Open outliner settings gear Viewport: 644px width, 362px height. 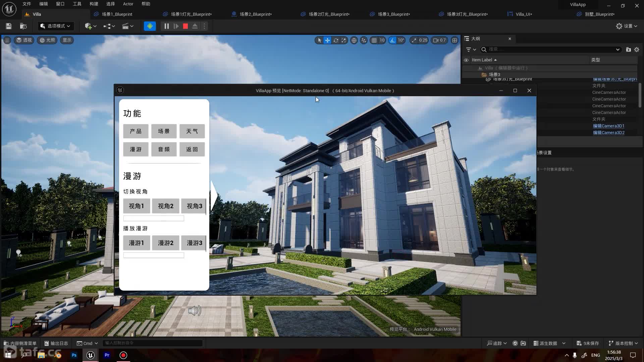tap(637, 49)
